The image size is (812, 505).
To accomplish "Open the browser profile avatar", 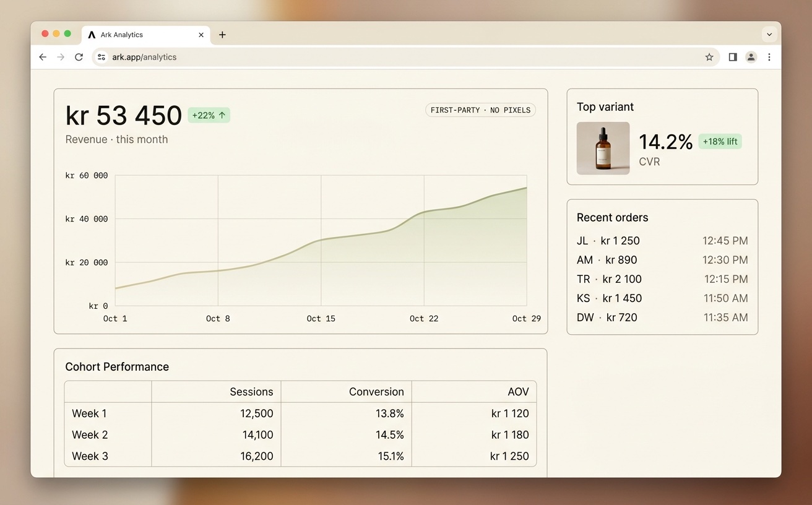I will (751, 57).
